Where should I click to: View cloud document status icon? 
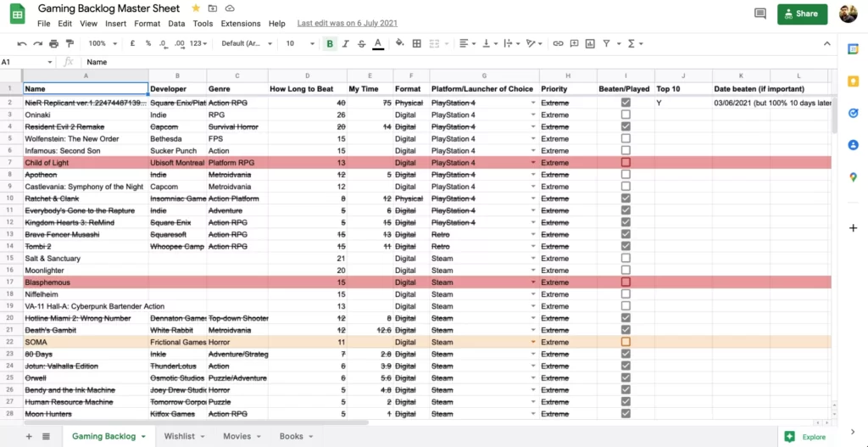(x=230, y=8)
